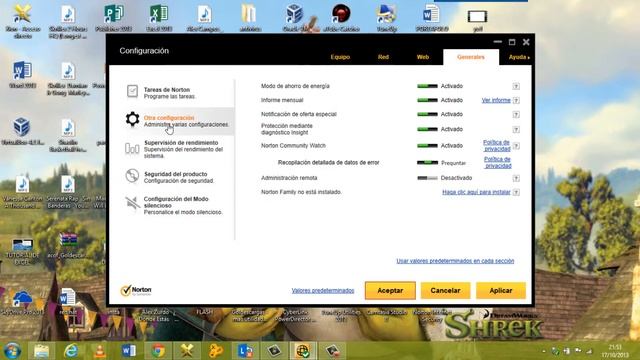640x360 pixels.
Task: Enable the Administración remota switch
Action: [427, 178]
